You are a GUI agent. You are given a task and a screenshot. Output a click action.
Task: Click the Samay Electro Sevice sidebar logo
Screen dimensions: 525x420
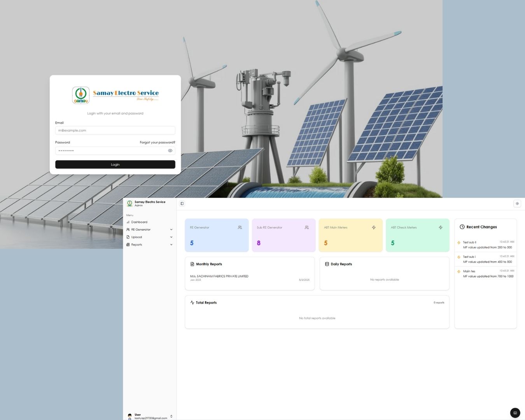pyautogui.click(x=130, y=203)
